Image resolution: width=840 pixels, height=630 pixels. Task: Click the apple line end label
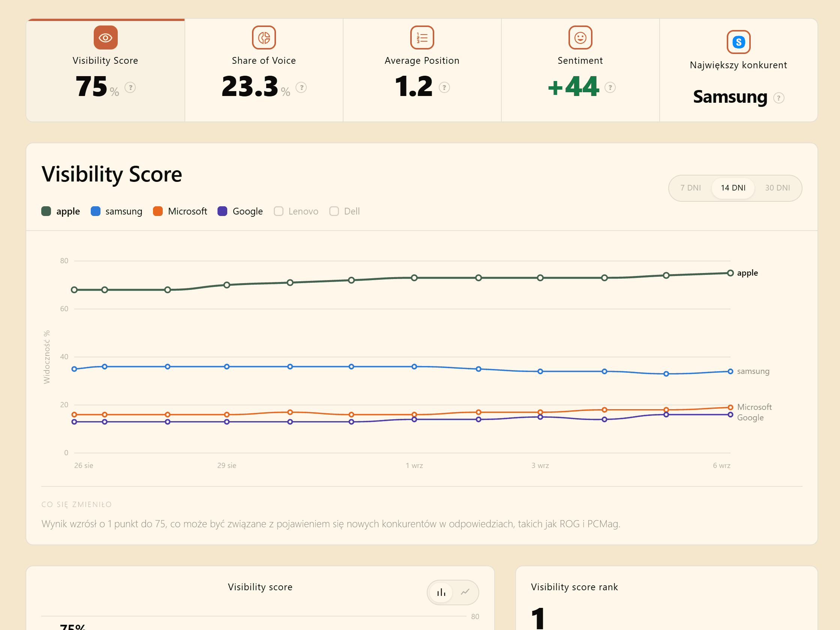pos(747,273)
